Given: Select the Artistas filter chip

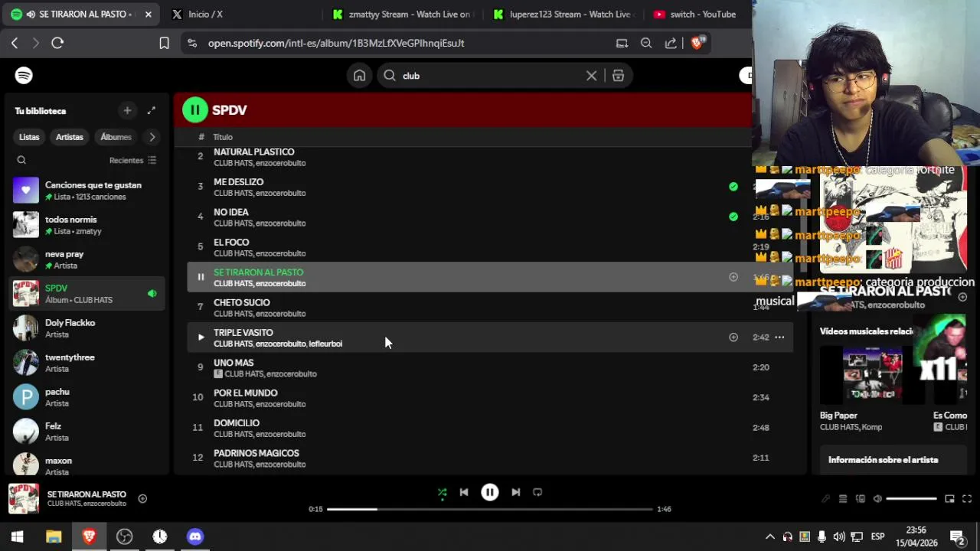Looking at the screenshot, I should [x=70, y=137].
